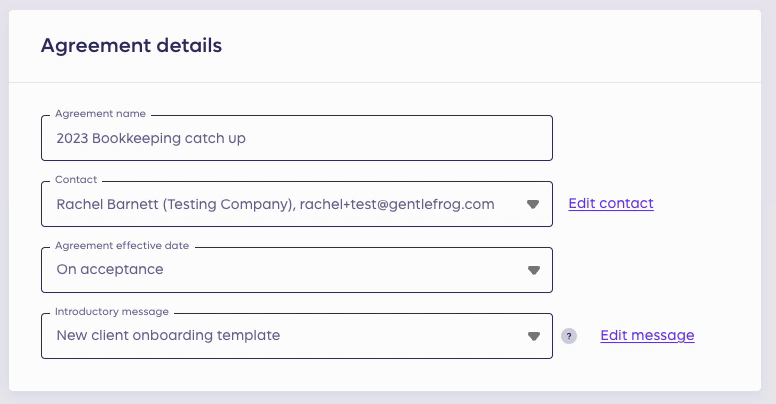
Task: Click the "Contact" field label
Action: tap(76, 179)
